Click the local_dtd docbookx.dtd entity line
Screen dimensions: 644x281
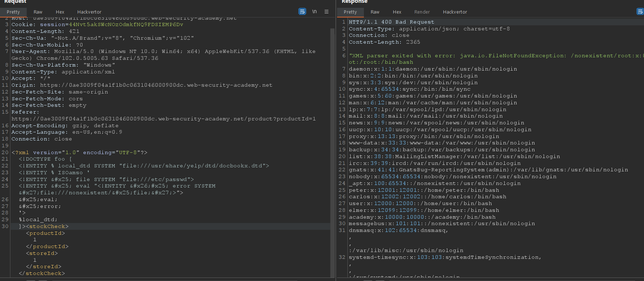pos(144,166)
